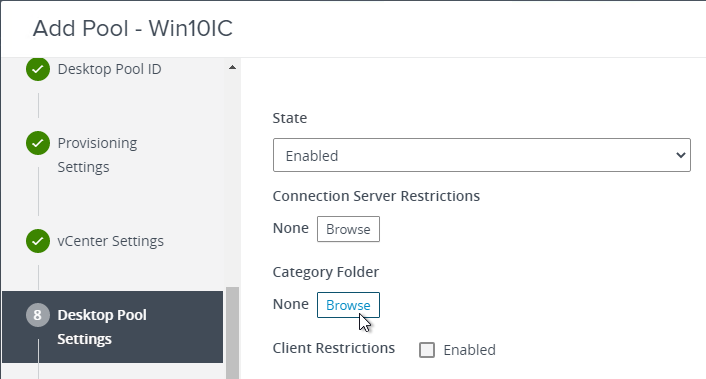Click the vCenter Settings green checkmark icon

tap(38, 241)
